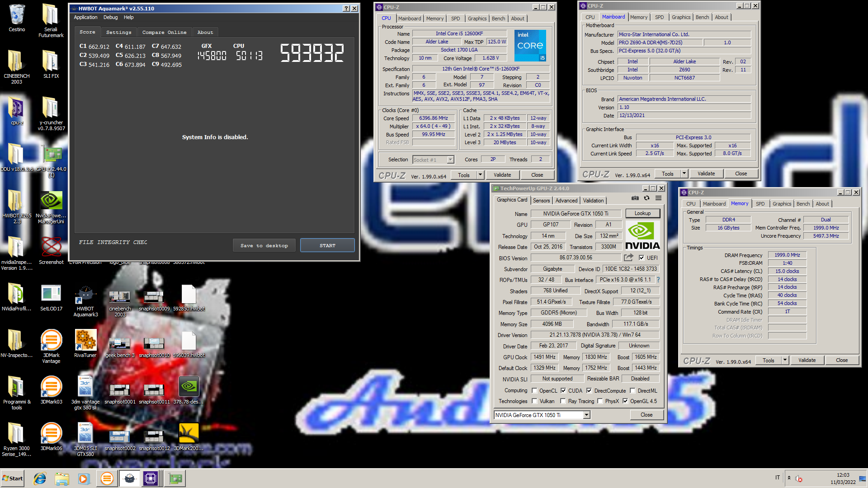
Task: Launch the 3DMark Vantage shortcut
Action: (51, 347)
